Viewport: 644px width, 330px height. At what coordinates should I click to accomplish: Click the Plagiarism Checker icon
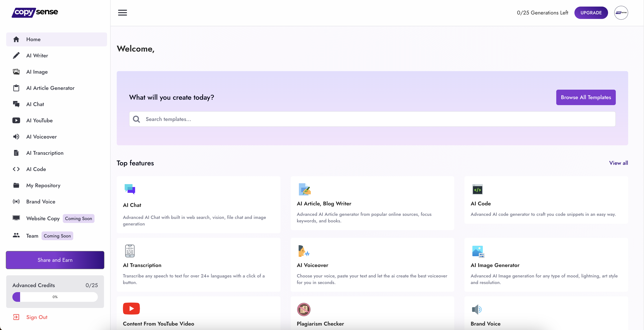tap(303, 310)
